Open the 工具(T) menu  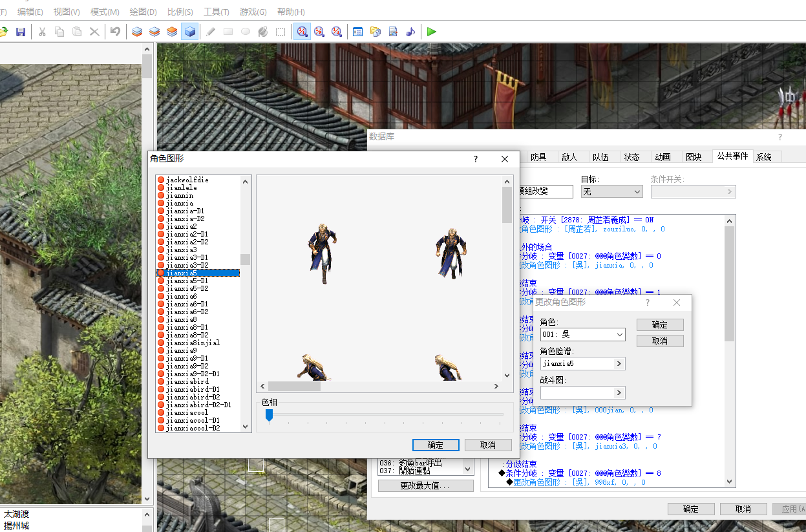click(217, 12)
